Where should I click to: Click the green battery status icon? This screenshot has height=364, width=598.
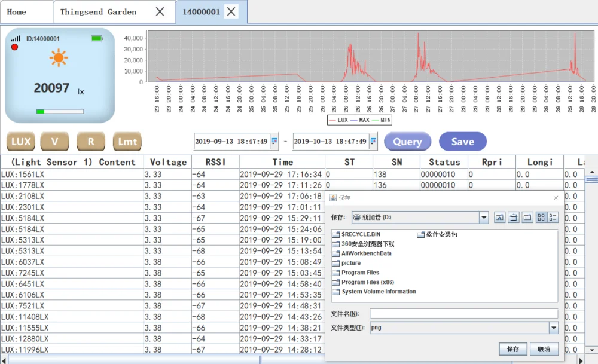(x=97, y=38)
